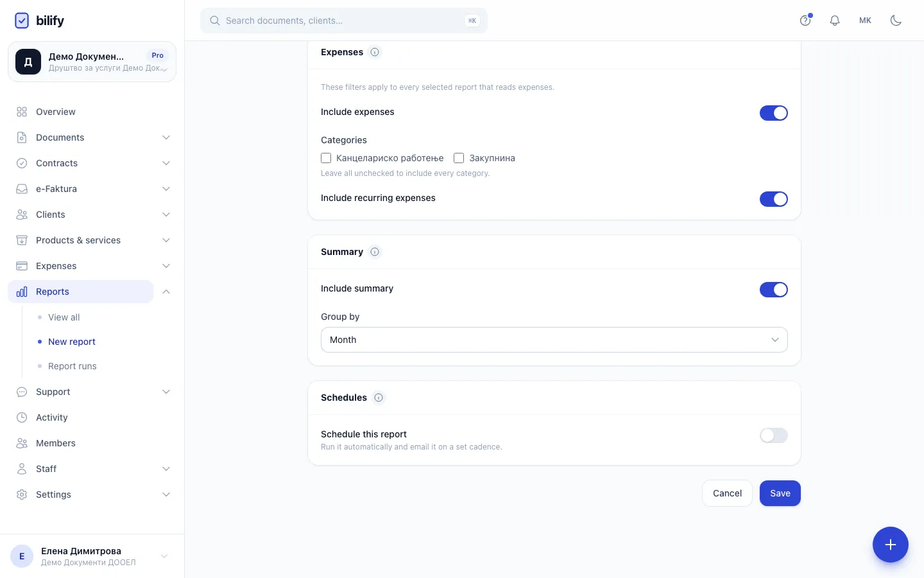
Task: Expand the Contracts menu chevron
Action: tap(166, 163)
